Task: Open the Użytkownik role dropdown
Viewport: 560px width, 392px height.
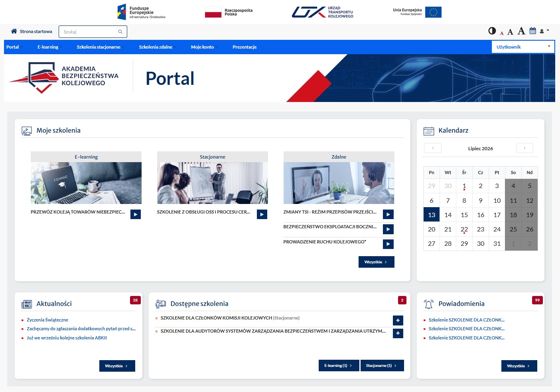Action: tap(523, 47)
